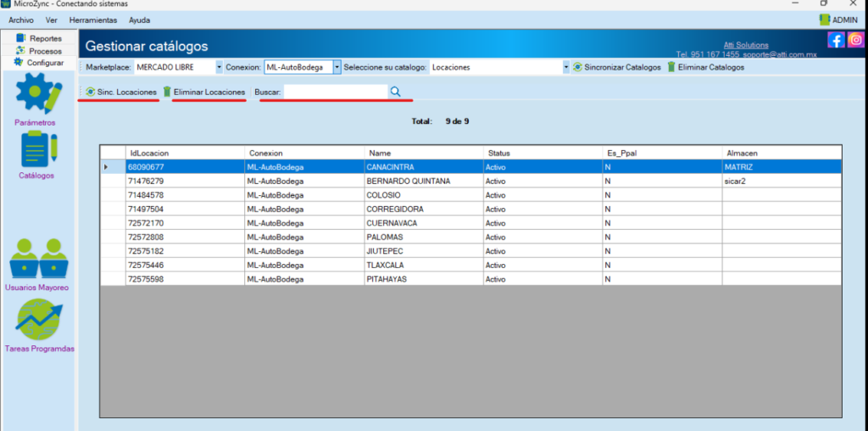Switch to the Reportes tab
The image size is (868, 431).
point(39,38)
